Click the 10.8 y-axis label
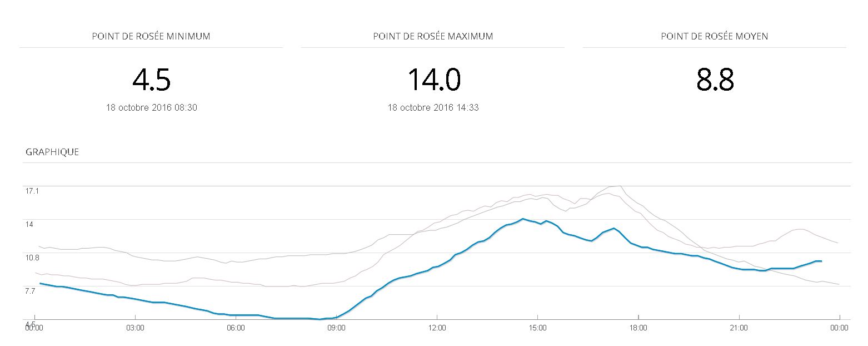This screenshot has height=346, width=868. point(32,258)
